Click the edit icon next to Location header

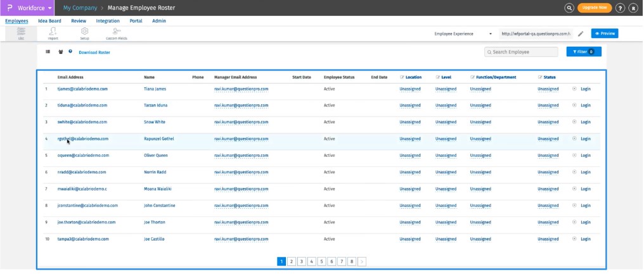tap(402, 77)
